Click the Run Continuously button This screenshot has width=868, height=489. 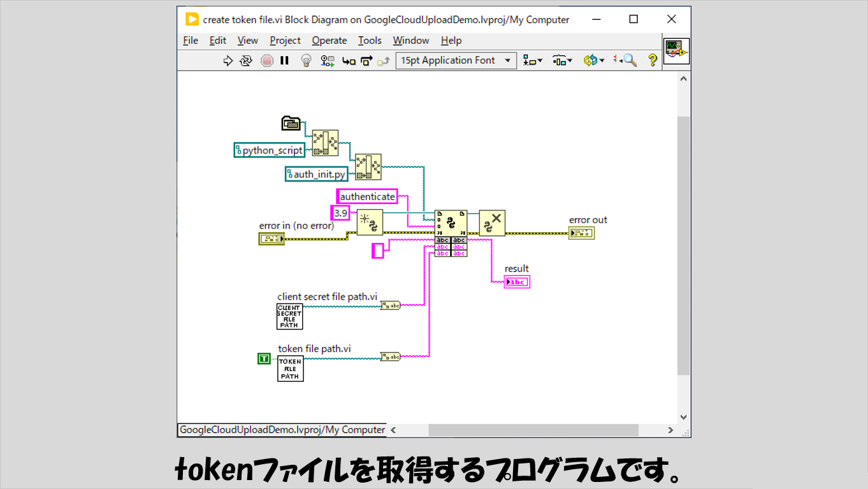246,61
